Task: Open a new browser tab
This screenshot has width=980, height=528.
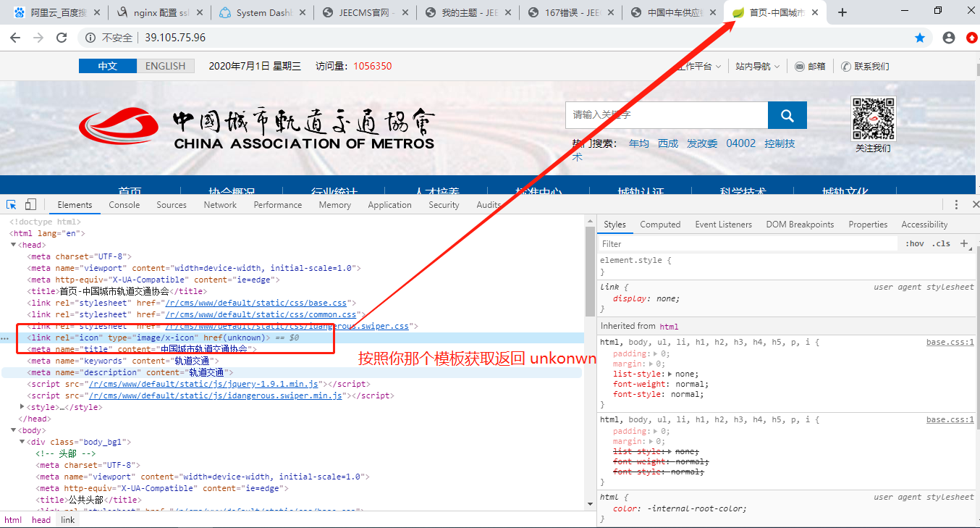Action: (842, 12)
